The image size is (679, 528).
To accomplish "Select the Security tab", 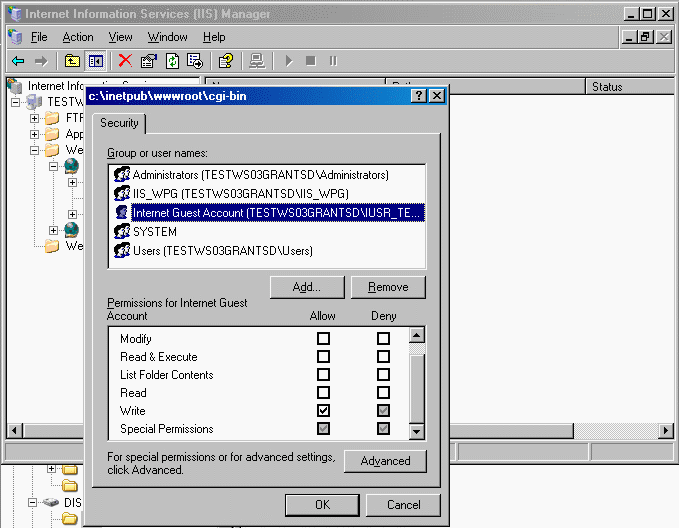I will coord(119,123).
